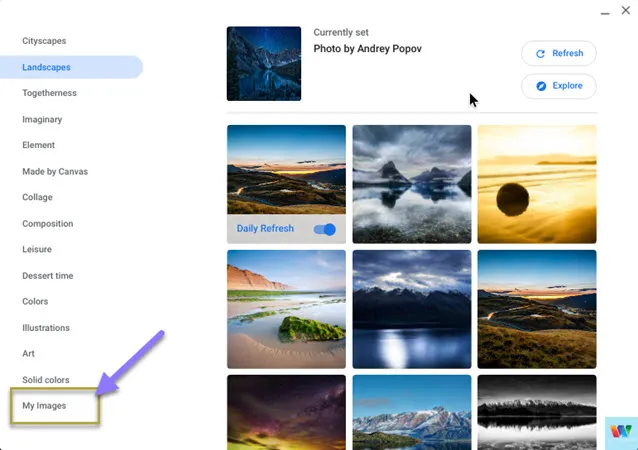Choose the Dessert time category
This screenshot has height=450, width=638.
48,275
